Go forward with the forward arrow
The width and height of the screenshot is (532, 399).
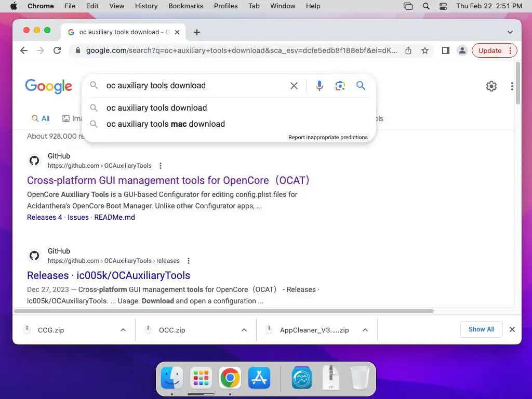(41, 50)
